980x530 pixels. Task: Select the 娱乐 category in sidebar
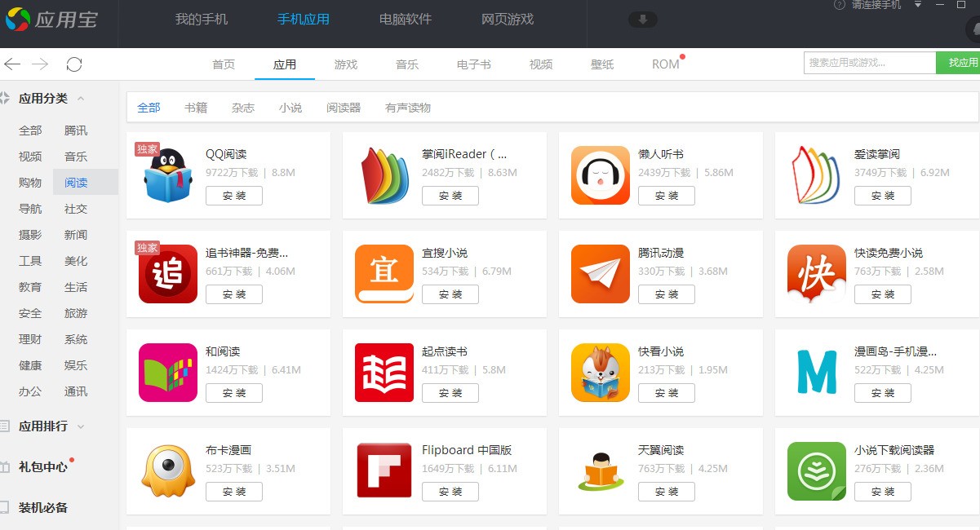click(x=76, y=365)
